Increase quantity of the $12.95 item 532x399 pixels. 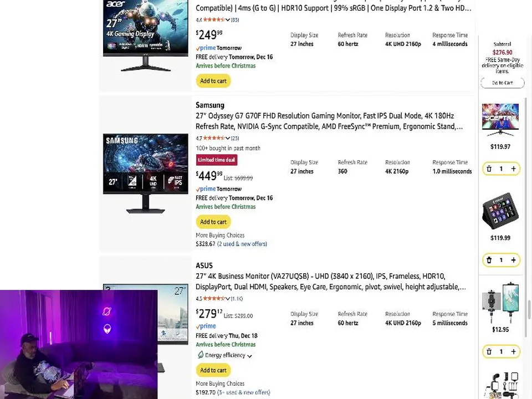click(513, 351)
